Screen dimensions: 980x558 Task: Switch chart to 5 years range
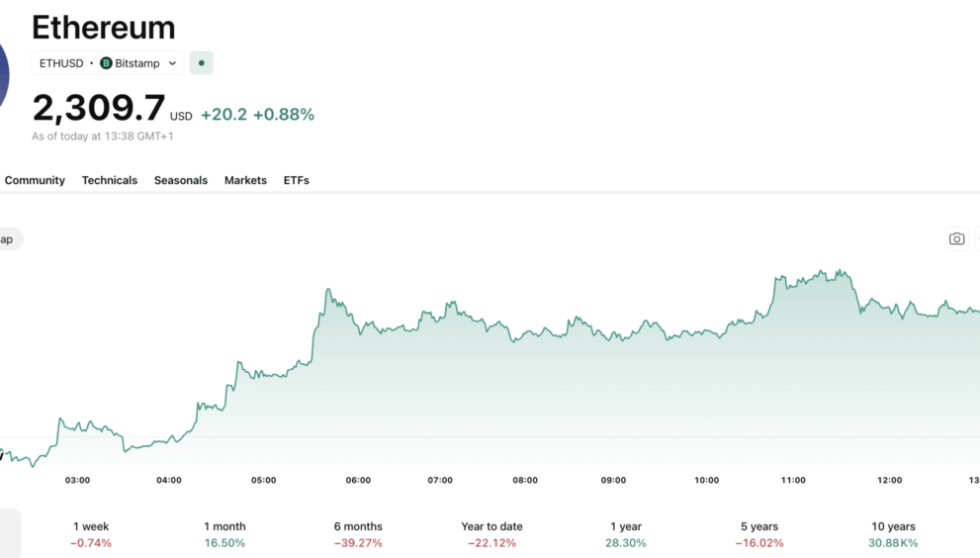point(758,534)
